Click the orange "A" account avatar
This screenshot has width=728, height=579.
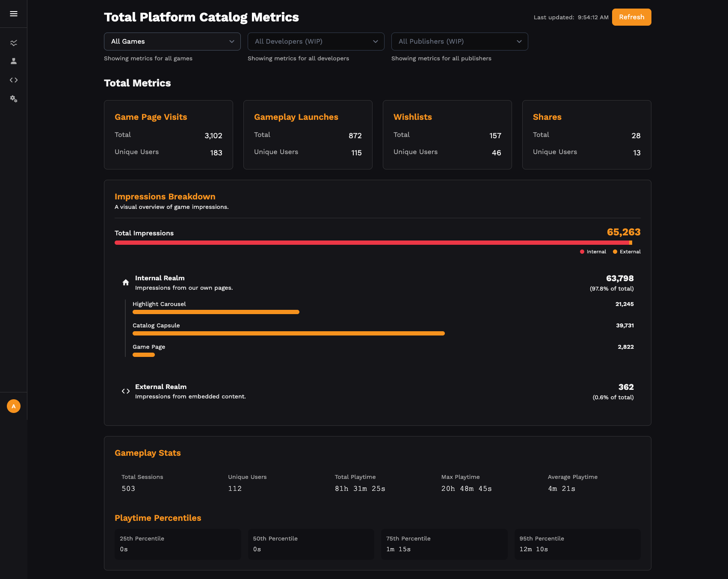tap(14, 406)
